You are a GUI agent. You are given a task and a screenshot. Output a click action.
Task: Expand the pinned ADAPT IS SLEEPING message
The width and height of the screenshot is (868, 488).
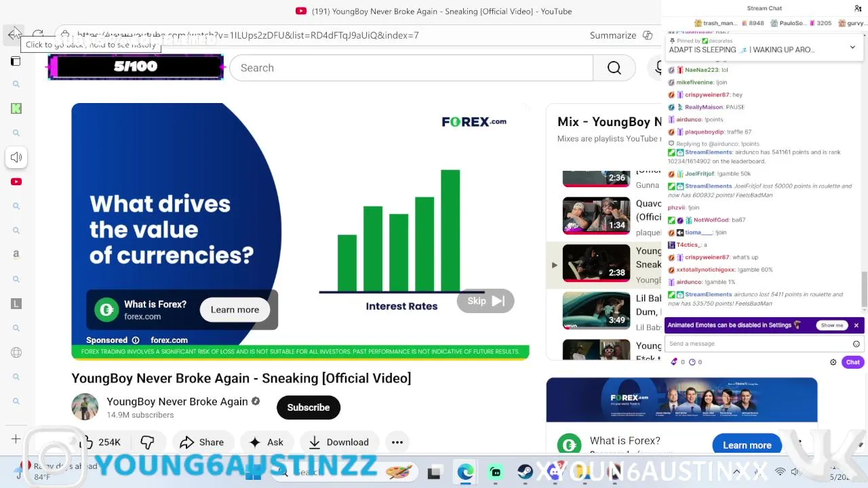[x=852, y=47]
